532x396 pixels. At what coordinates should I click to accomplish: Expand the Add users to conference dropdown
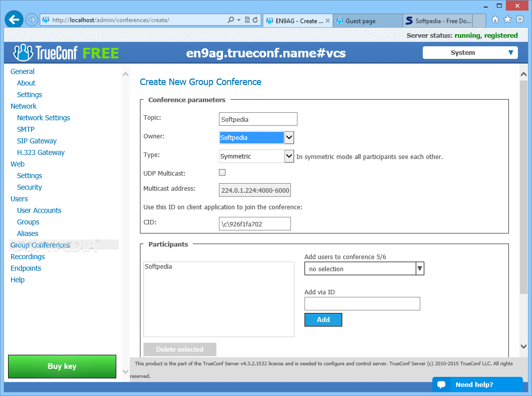click(x=420, y=268)
